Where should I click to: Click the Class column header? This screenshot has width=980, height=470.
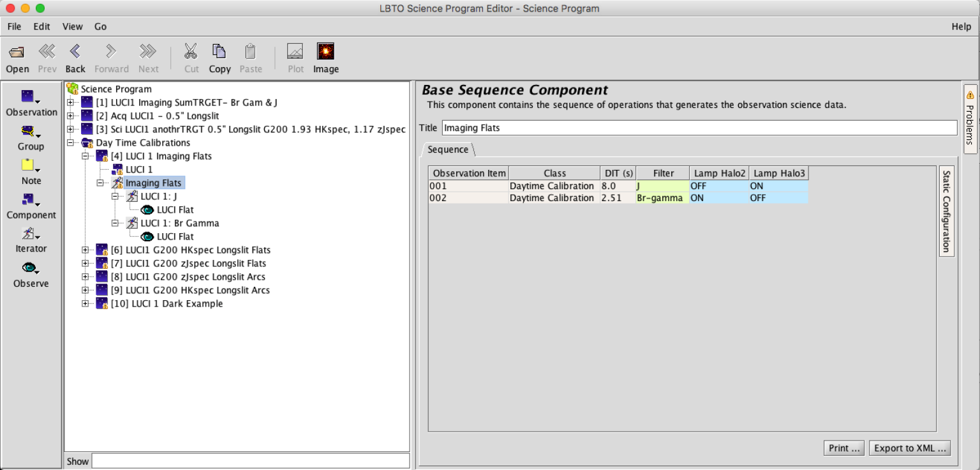tap(554, 173)
